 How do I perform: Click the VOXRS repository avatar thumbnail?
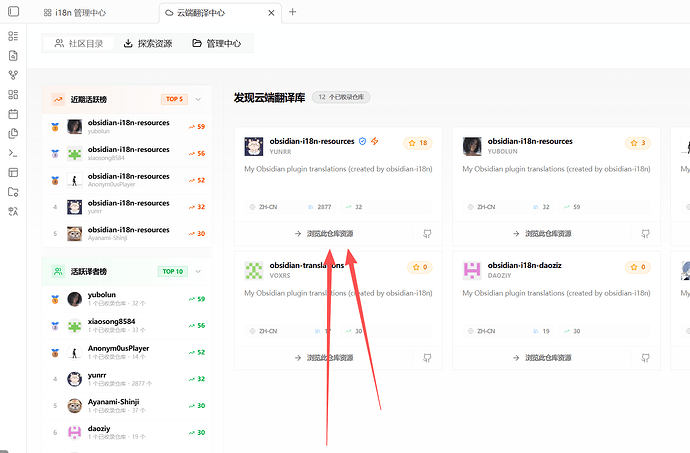[x=254, y=270]
